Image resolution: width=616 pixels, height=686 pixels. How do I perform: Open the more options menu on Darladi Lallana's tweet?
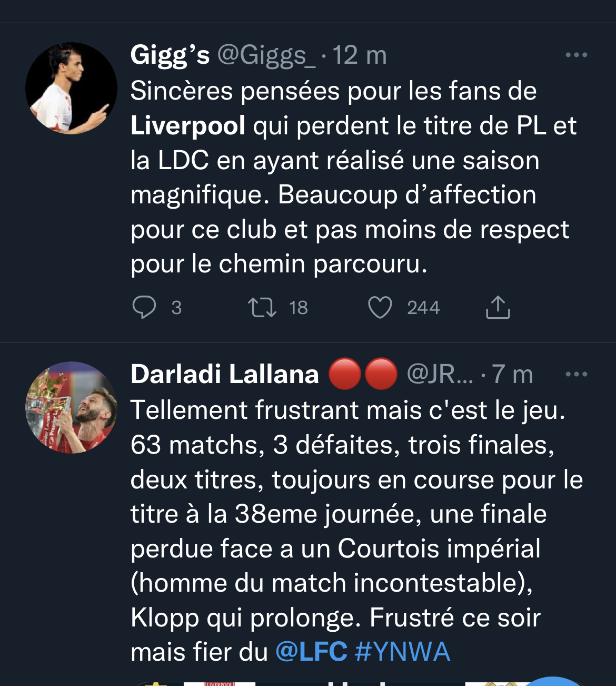(576, 375)
